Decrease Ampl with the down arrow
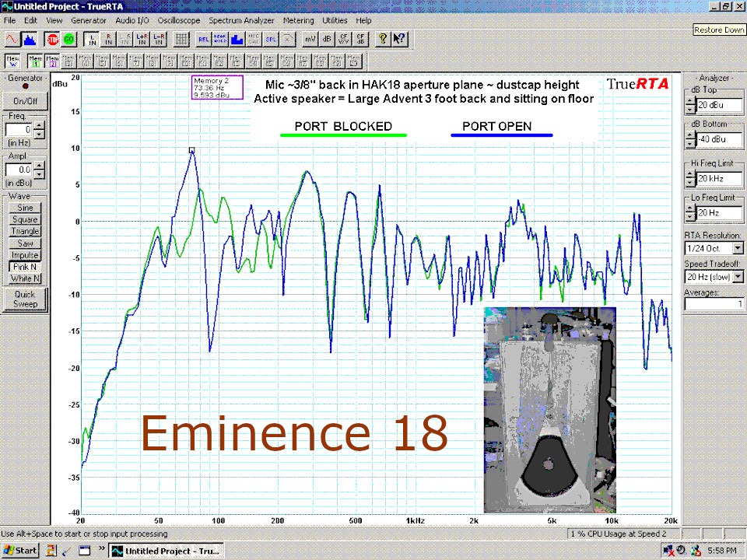 click(x=40, y=173)
